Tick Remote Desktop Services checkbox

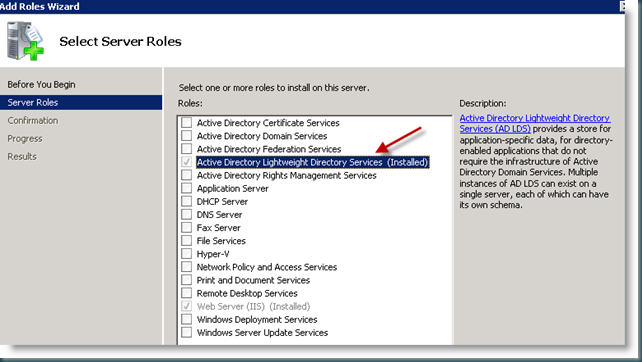click(186, 293)
